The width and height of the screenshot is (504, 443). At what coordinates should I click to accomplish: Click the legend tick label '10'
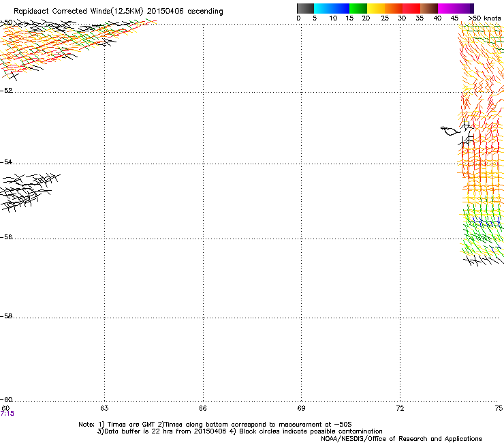333,18
